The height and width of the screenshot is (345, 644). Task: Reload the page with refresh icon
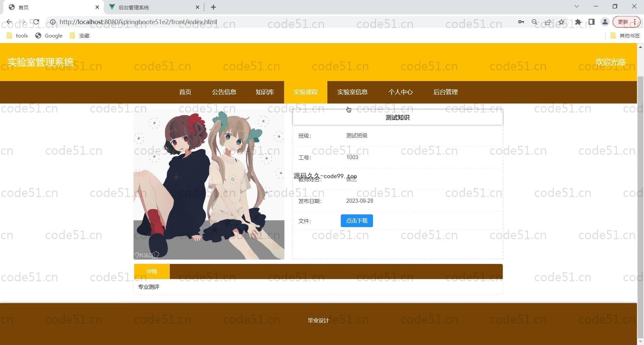point(36,22)
